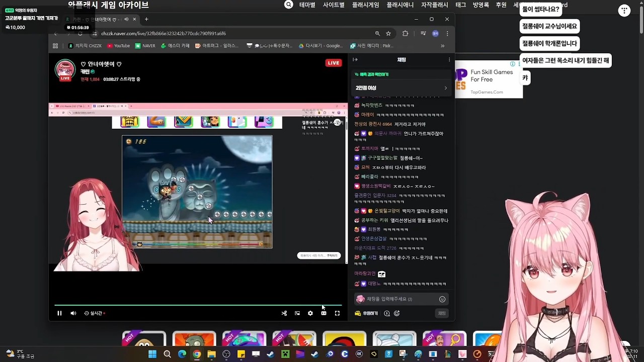Open 치지직 CHZZK bookmark

[85, 46]
